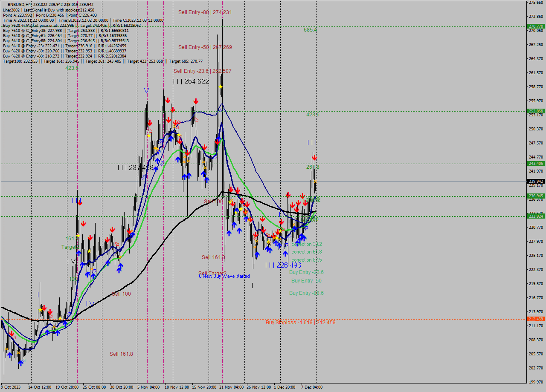Select the 'Sell Entry -23.6 | 262.507' label

(x=202, y=71)
